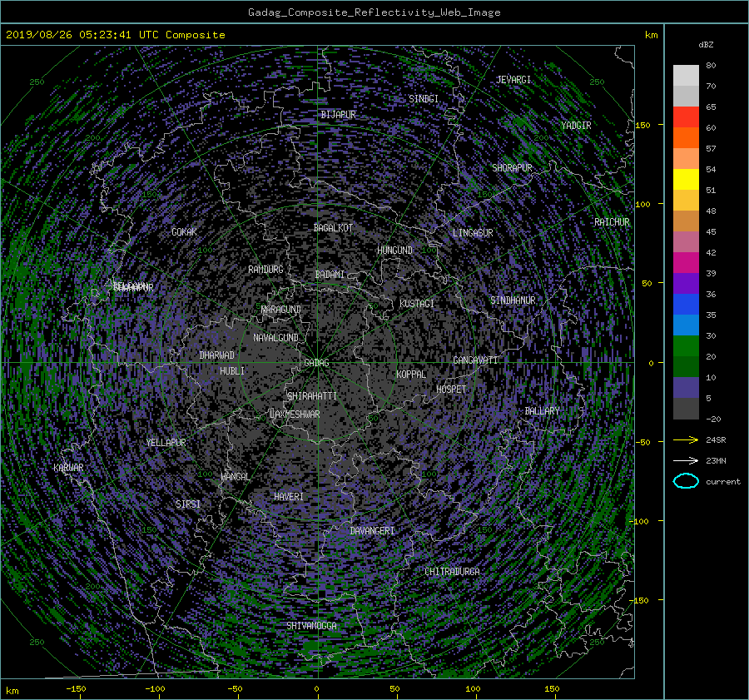Click the NAVALGUND city label
The image size is (749, 700).
pyautogui.click(x=275, y=338)
